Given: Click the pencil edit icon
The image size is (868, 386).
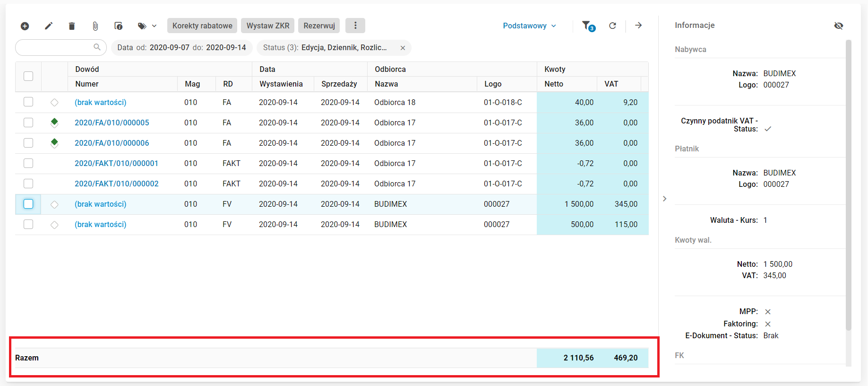Looking at the screenshot, I should [x=49, y=26].
